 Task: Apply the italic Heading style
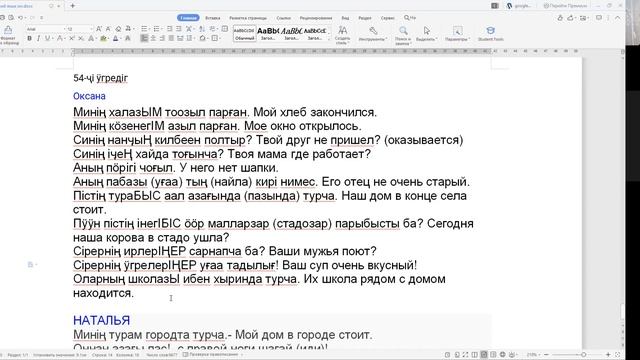(291, 33)
